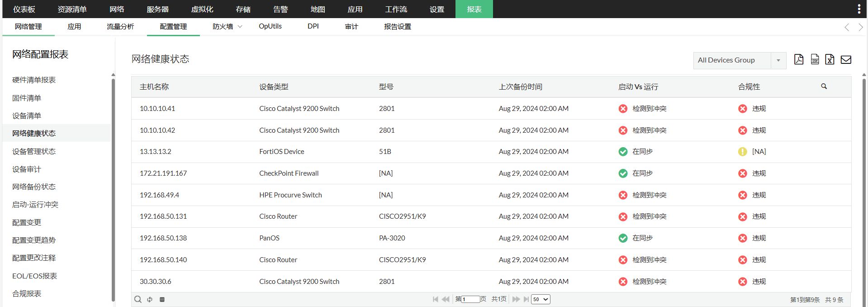This screenshot has height=307, width=868.
Task: Export report as PDF
Action: tap(799, 59)
